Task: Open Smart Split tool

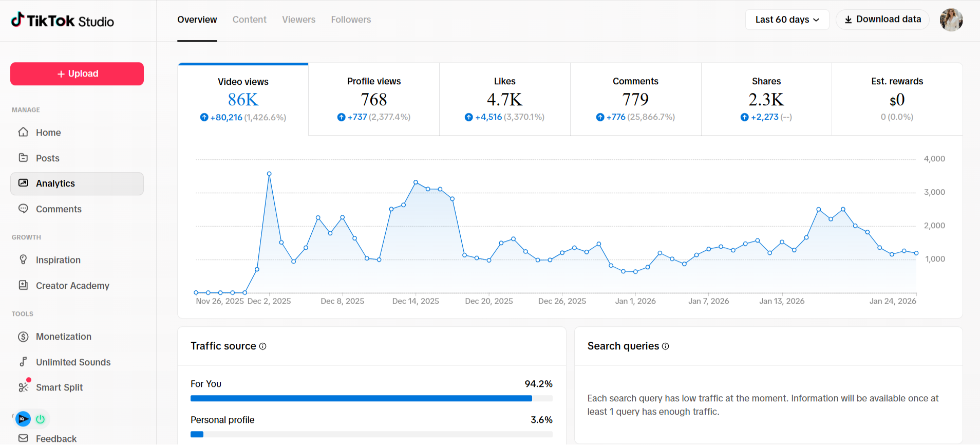Action: (x=59, y=387)
